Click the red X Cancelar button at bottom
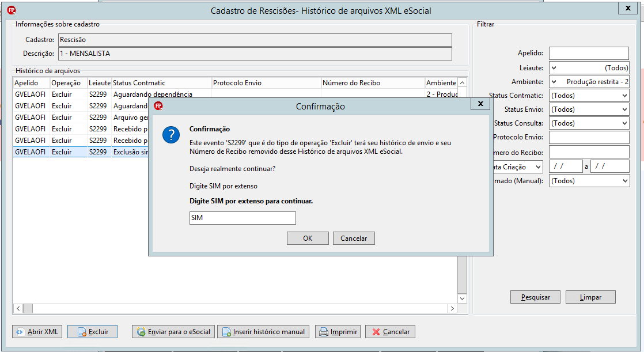This screenshot has height=352, width=644. pos(390,331)
